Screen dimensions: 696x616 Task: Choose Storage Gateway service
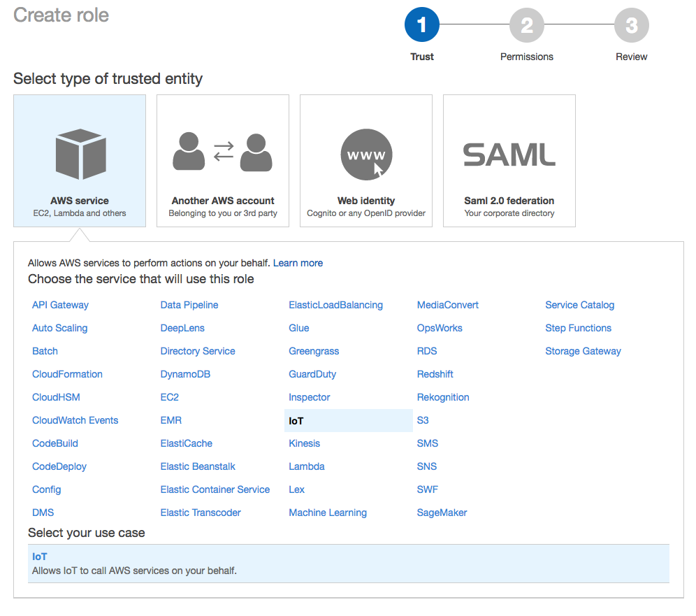coord(583,351)
